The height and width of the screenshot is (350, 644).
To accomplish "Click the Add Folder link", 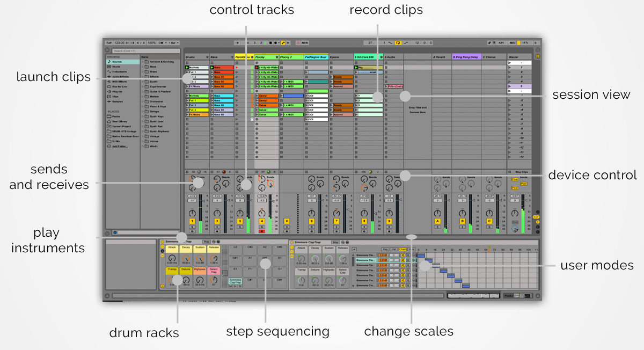I will pyautogui.click(x=119, y=146).
